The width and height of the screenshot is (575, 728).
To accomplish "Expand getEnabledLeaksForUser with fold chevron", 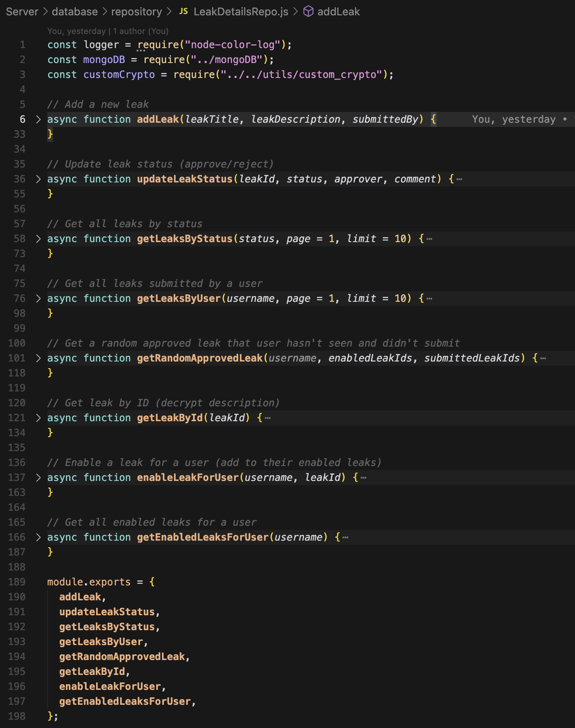I will 38,537.
